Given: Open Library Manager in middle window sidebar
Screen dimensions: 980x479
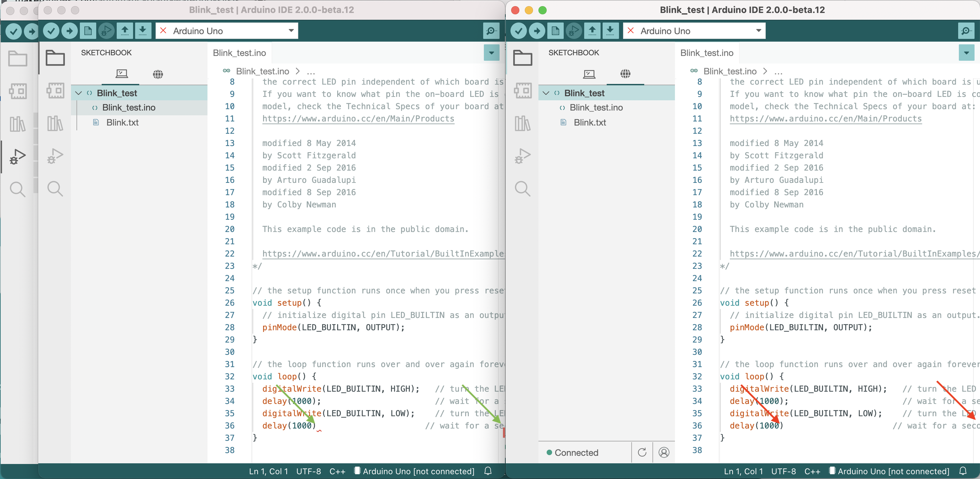Looking at the screenshot, I should tap(55, 124).
